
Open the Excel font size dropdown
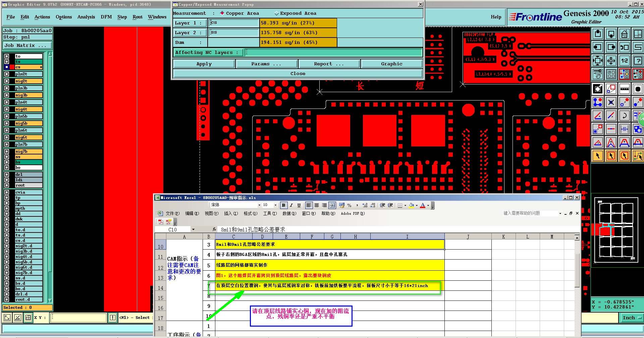pos(275,205)
